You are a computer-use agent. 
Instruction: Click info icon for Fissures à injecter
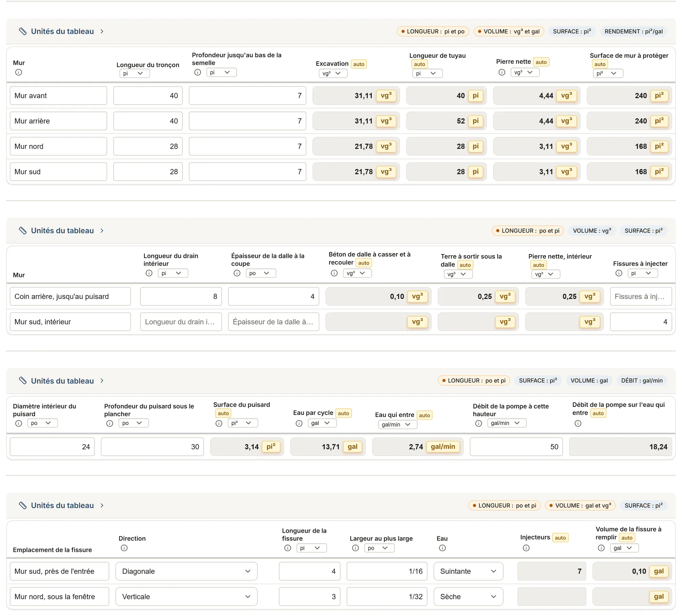tap(619, 273)
